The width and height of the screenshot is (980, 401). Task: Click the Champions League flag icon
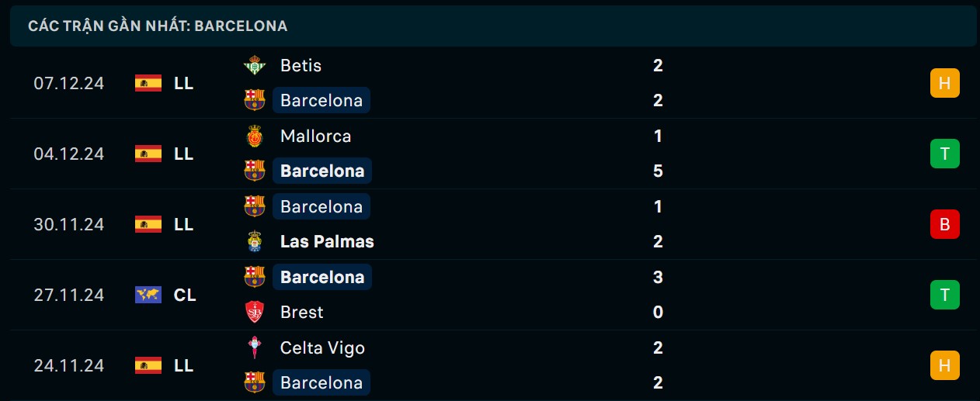148,295
